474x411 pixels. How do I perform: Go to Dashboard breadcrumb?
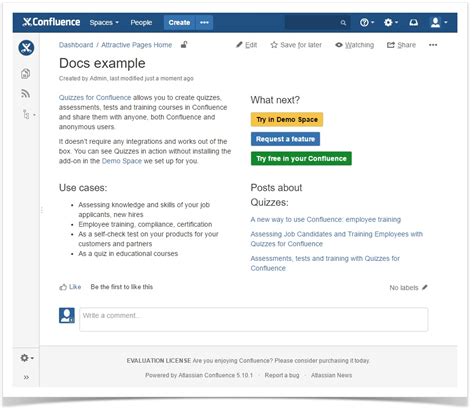click(x=76, y=45)
